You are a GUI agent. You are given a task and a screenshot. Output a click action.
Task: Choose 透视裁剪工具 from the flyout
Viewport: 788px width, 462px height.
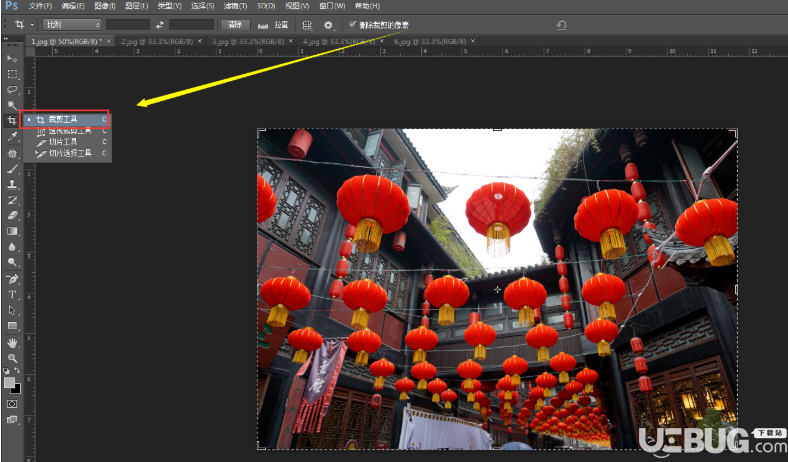[x=66, y=131]
